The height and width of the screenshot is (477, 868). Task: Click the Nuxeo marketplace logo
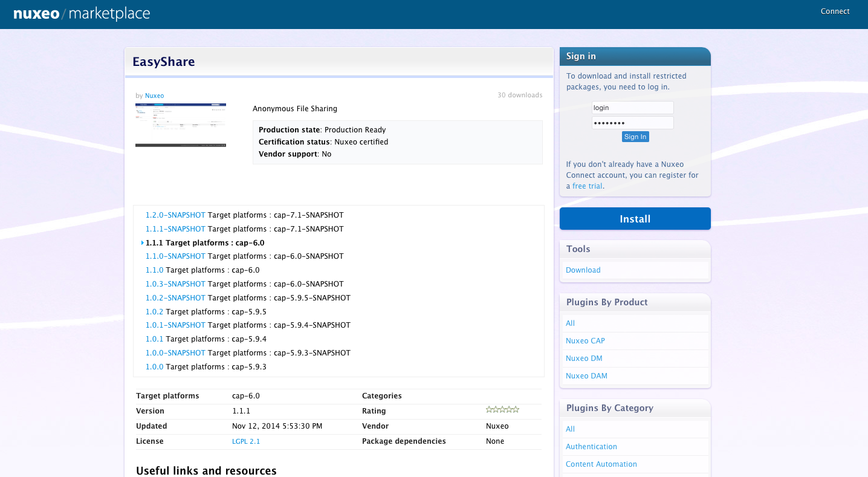coord(82,13)
